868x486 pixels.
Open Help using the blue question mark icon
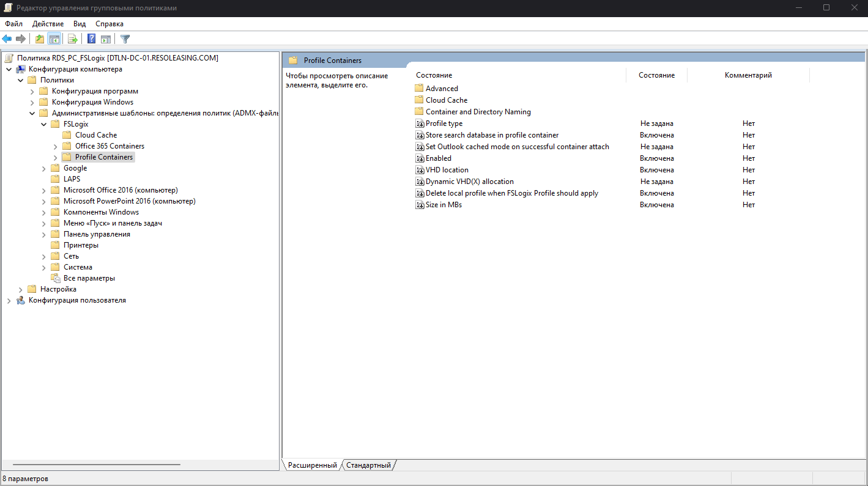[91, 39]
